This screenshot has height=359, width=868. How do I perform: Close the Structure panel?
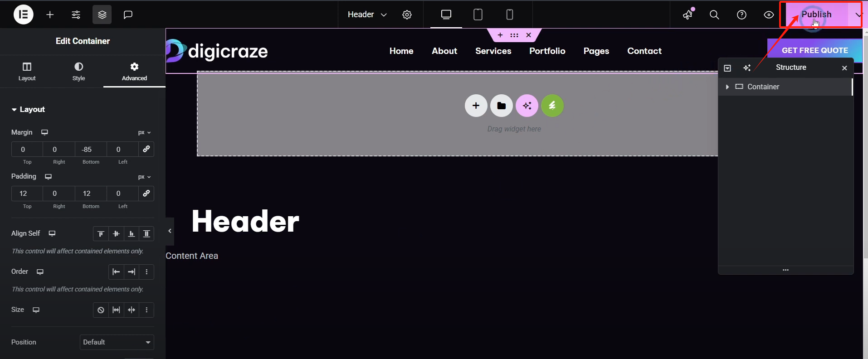tap(844, 68)
